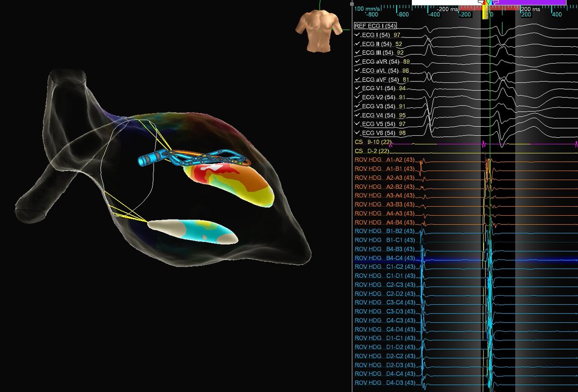Click the yellow caliper marker on timeline

pos(484,13)
